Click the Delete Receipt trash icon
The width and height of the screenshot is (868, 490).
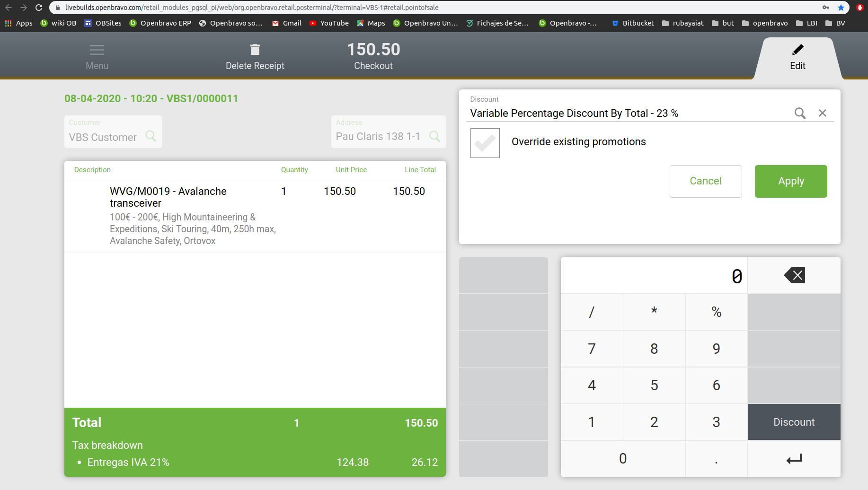click(255, 50)
